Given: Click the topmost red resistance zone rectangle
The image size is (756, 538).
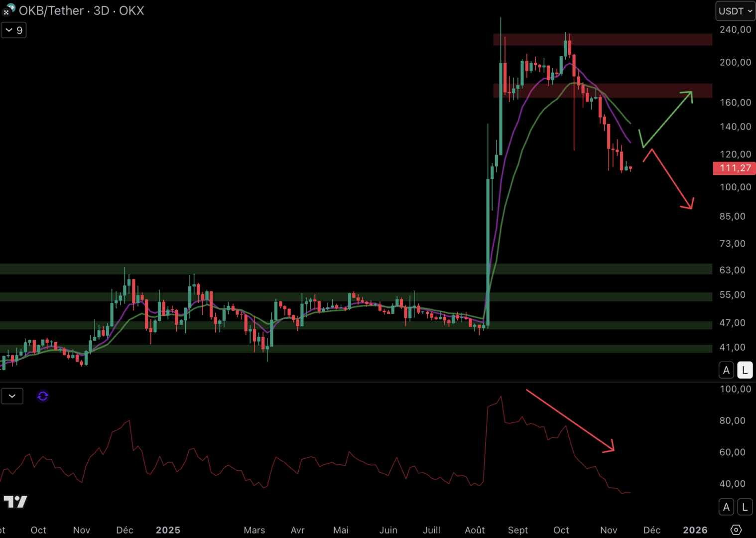Looking at the screenshot, I should coord(603,39).
